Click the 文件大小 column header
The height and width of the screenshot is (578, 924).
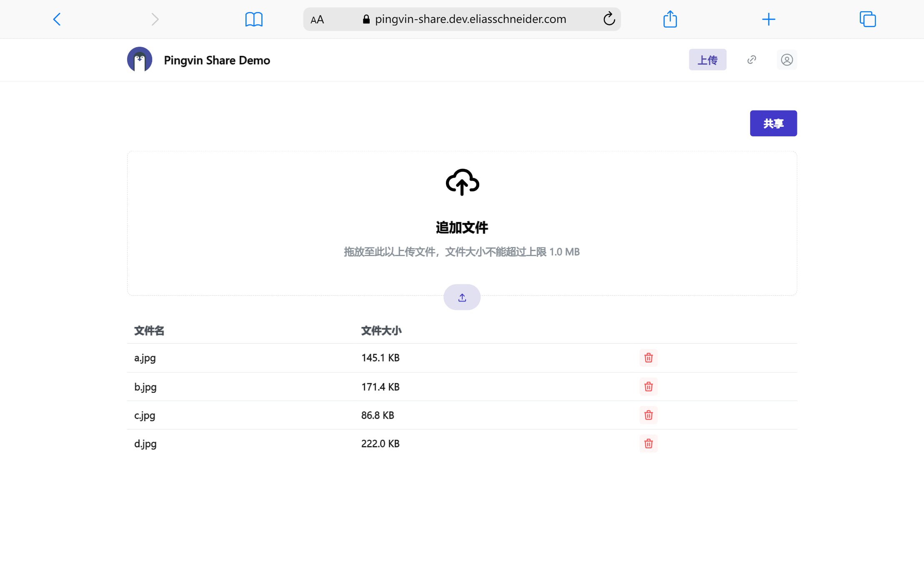[x=381, y=331]
